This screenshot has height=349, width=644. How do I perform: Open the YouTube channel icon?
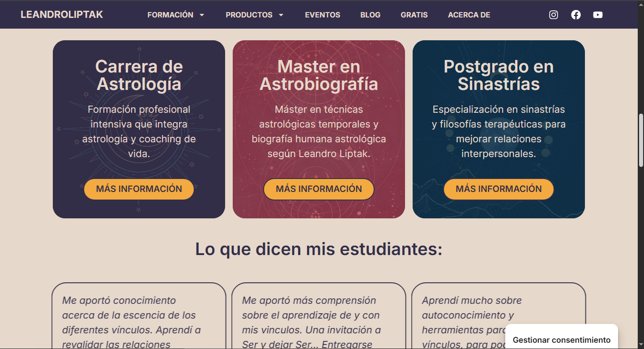coord(598,15)
